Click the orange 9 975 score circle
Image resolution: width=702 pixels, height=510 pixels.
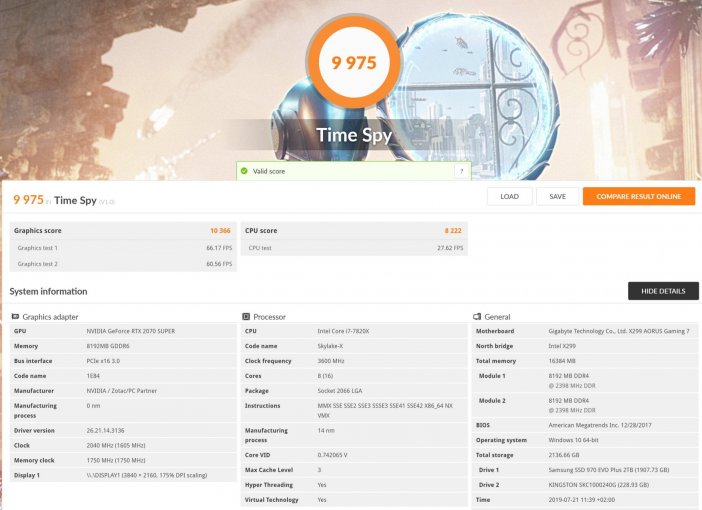tap(354, 63)
